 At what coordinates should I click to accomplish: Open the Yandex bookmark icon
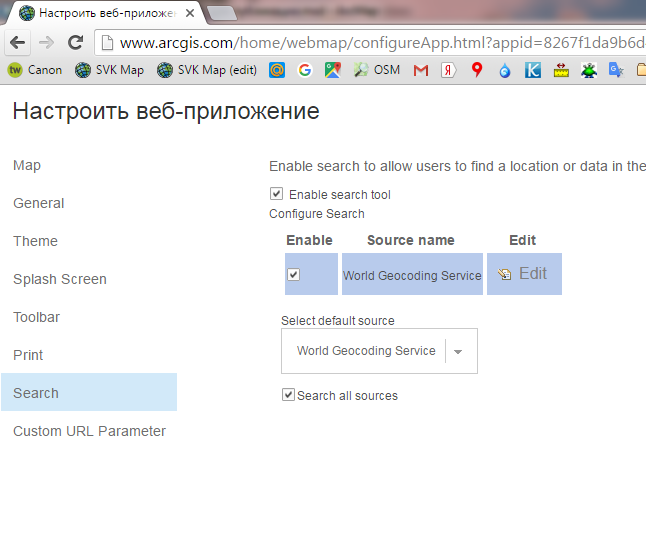[449, 70]
